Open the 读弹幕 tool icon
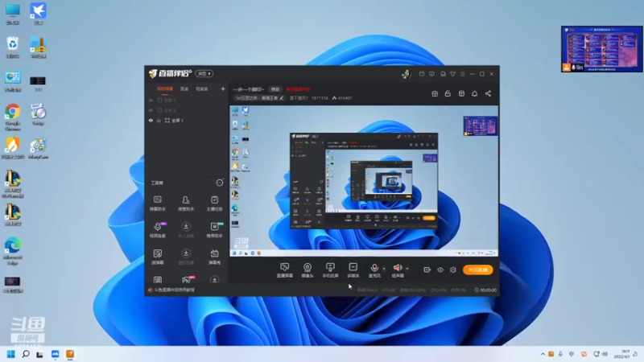644x362 pixels. tap(157, 257)
